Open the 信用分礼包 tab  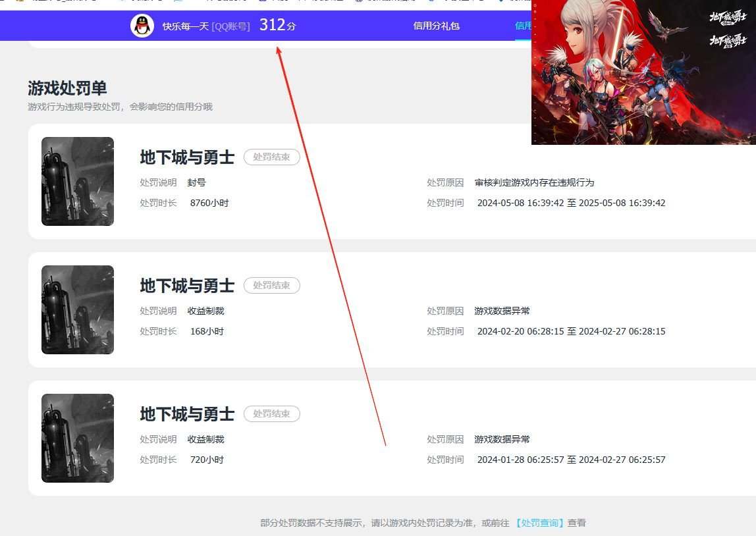pos(437,26)
